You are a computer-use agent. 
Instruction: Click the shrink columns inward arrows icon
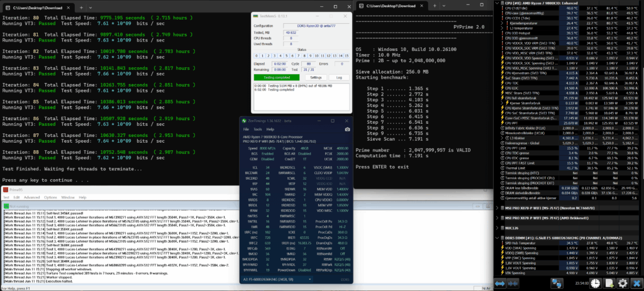(x=512, y=283)
